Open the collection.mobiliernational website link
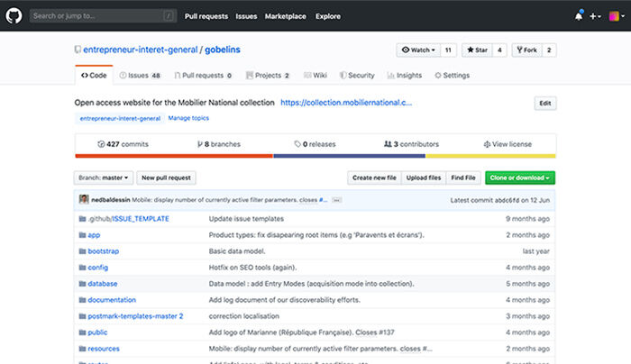This screenshot has width=631, height=364. 346,103
